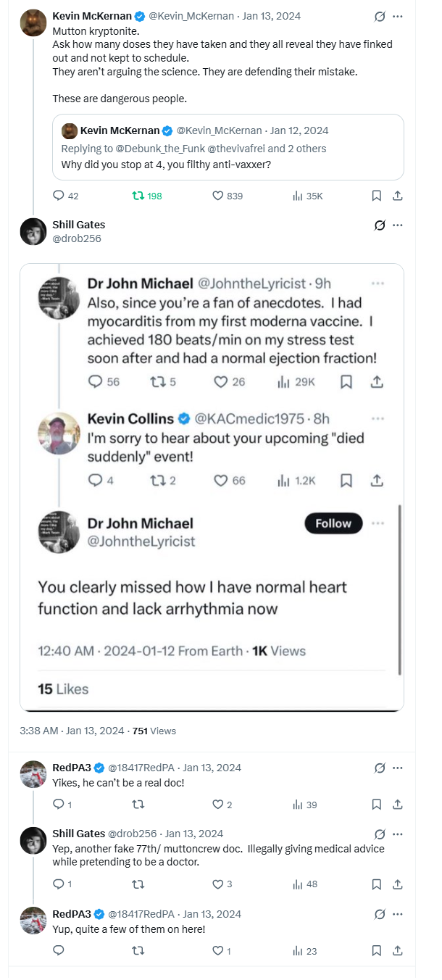The image size is (442, 980).
Task: Repost RedPA3's 'Yup, quite a few' reply
Action: [136, 951]
